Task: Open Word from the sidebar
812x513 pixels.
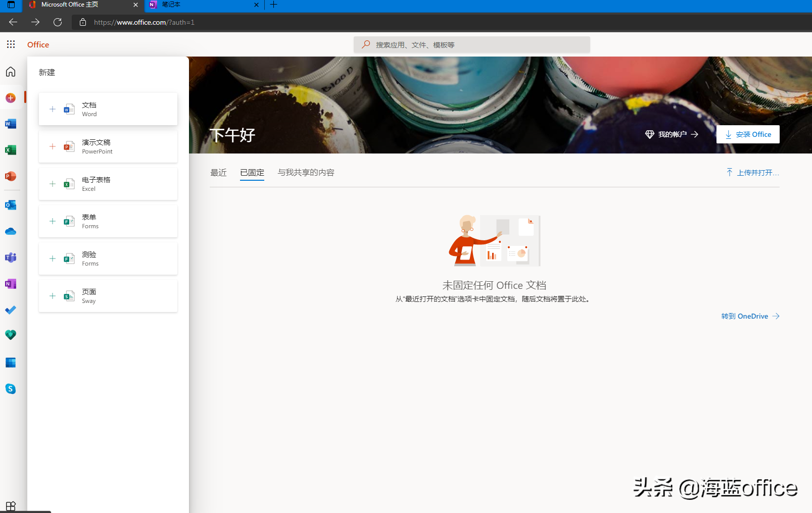Action: [11, 124]
